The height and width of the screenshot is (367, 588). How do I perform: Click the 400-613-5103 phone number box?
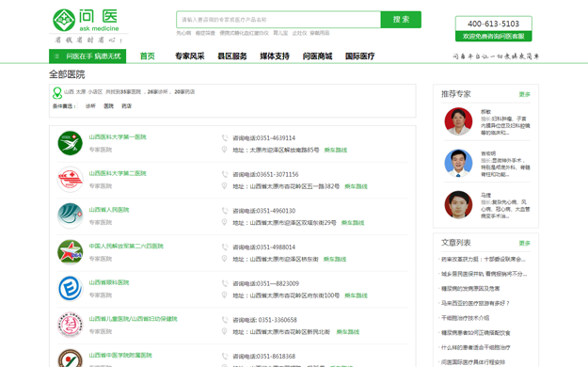[x=494, y=24]
